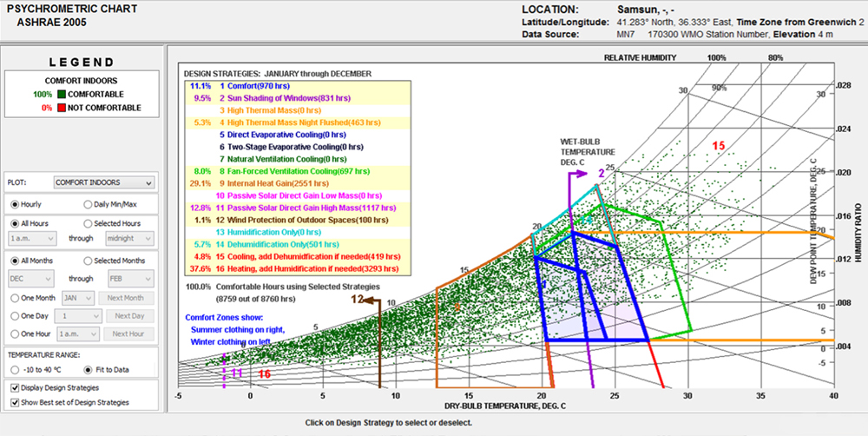Click the green COMFORTABLE legend swatch
This screenshot has height=436, width=868.
click(61, 95)
